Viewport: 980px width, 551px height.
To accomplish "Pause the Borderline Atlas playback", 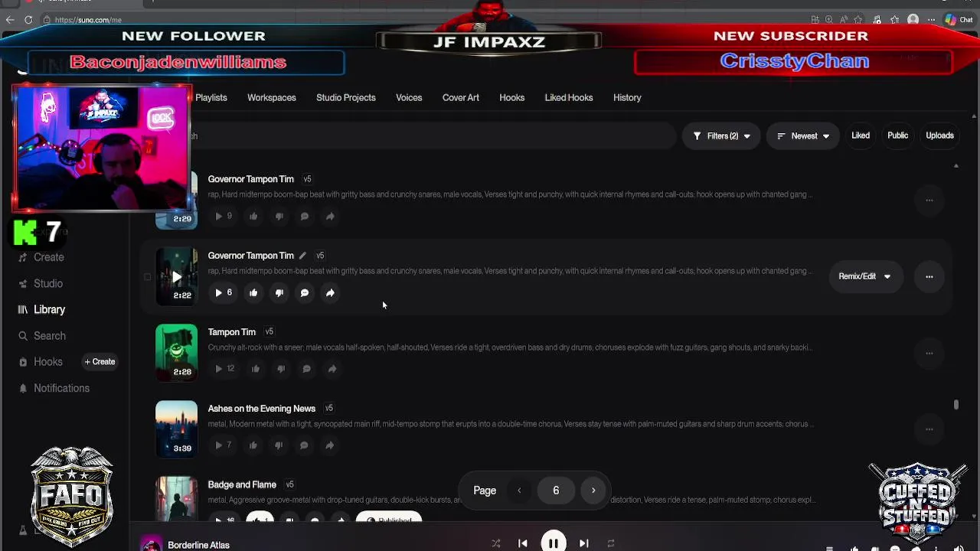I will 553,543.
